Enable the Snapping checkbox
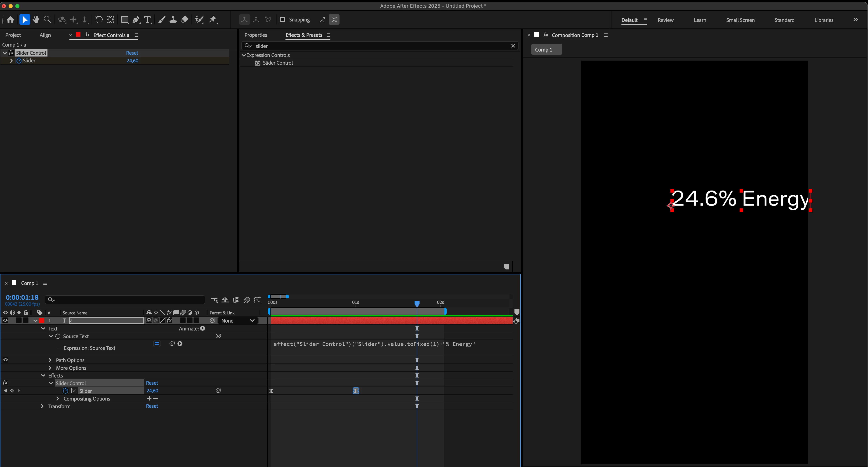This screenshot has width=868, height=467. coord(282,19)
